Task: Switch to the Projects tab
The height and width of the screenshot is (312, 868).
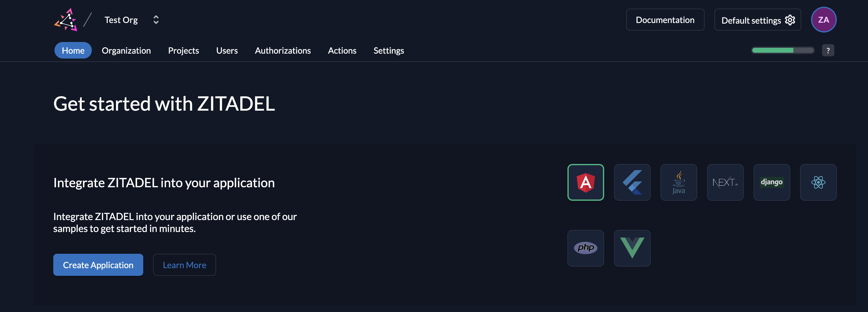Action: (x=183, y=51)
